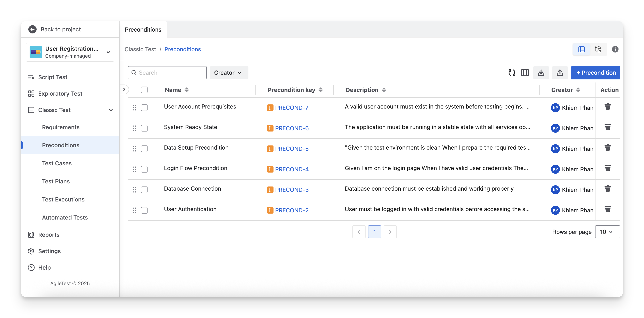Viewport: 644px width, 318px height.
Task: Select the Login Flow Precondition checkbox
Action: [x=144, y=169]
